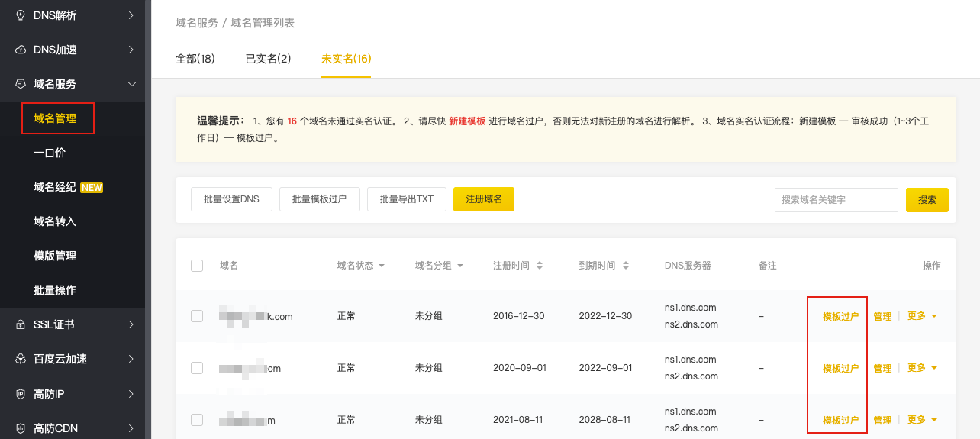Image resolution: width=980 pixels, height=439 pixels.
Task: Click the SSL证书 lock icon
Action: point(21,324)
